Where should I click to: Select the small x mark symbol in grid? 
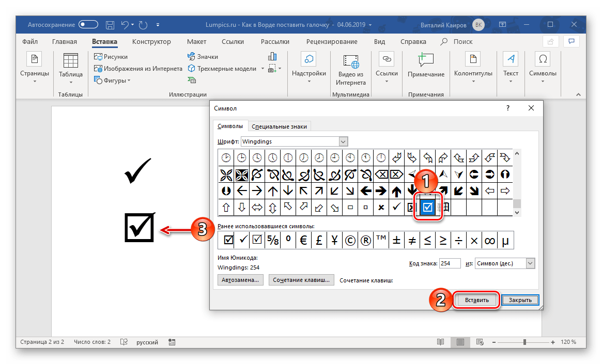click(381, 207)
